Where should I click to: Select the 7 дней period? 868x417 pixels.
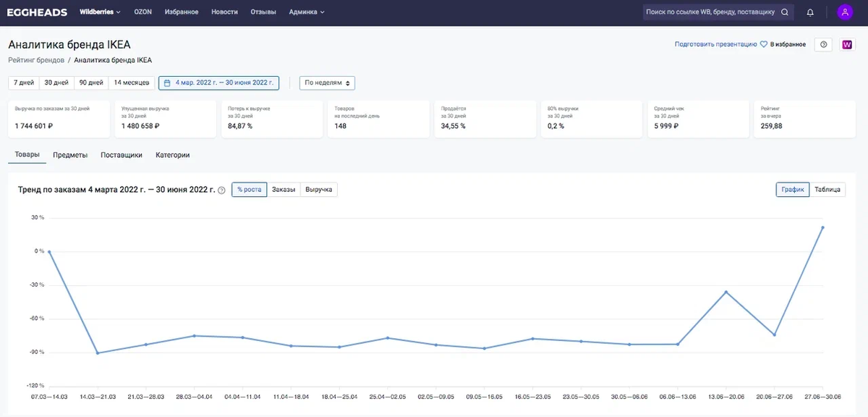pyautogui.click(x=24, y=83)
